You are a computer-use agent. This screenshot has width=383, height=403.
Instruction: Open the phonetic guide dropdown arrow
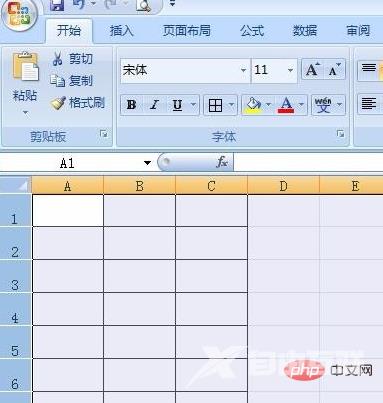340,105
